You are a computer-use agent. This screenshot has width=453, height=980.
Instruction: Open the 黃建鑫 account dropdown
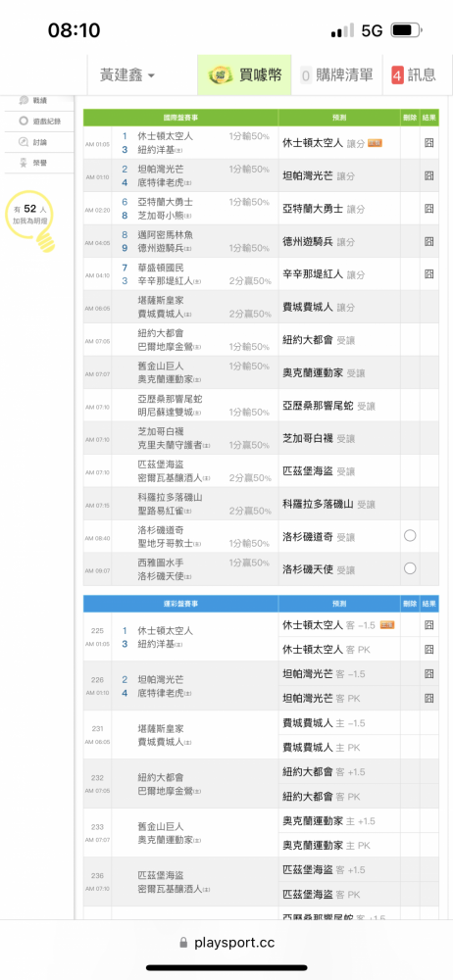(127, 75)
